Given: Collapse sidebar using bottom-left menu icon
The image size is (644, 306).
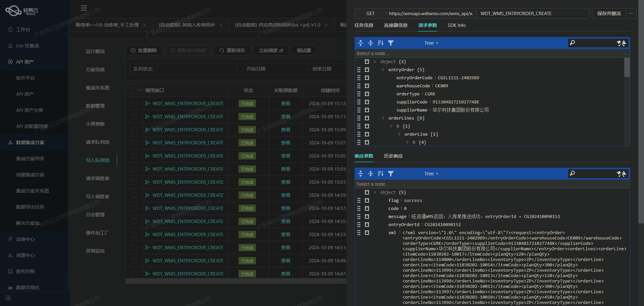Looking at the screenshot, I should pyautogui.click(x=8, y=298).
